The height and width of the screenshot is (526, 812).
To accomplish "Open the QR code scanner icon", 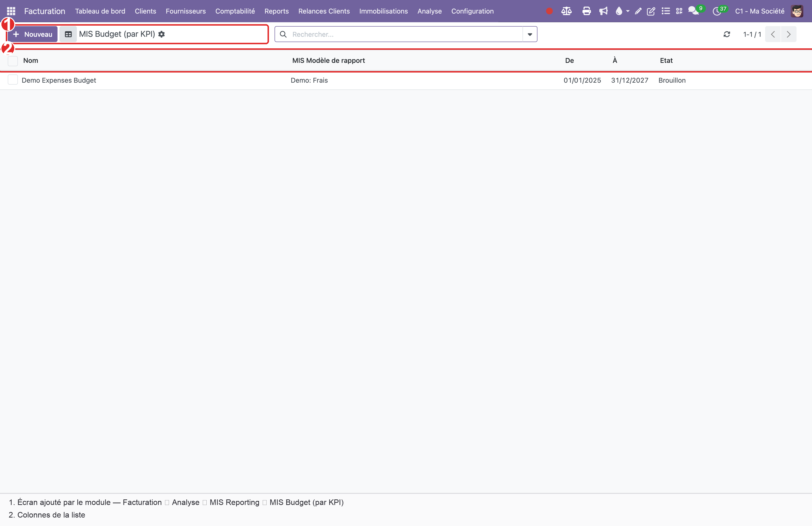I will click(x=679, y=11).
